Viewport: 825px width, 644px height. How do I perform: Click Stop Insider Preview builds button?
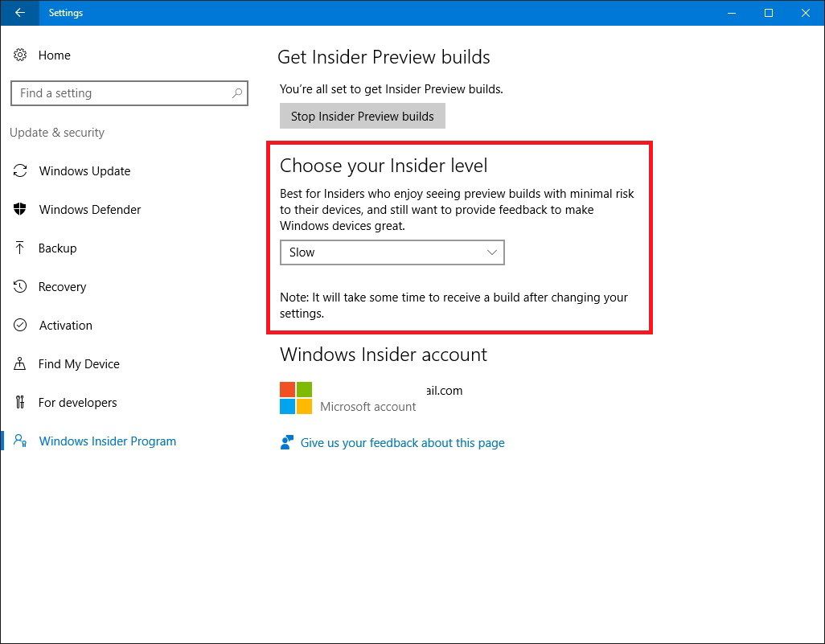point(363,116)
